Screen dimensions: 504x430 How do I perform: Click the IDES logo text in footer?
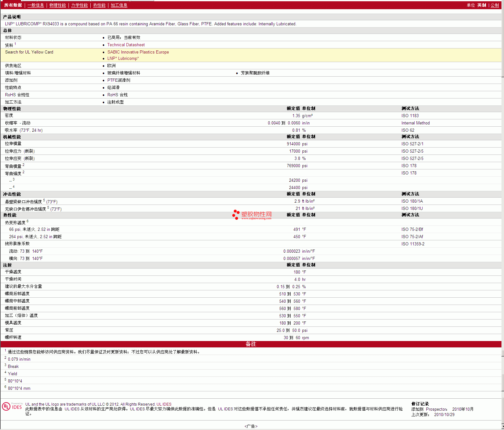[x=17, y=407]
